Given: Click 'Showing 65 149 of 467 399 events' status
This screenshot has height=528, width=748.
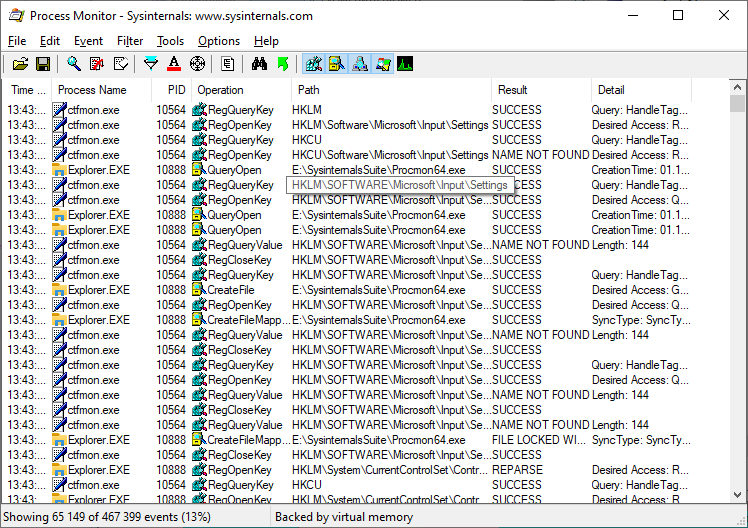Looking at the screenshot, I should click(x=107, y=517).
